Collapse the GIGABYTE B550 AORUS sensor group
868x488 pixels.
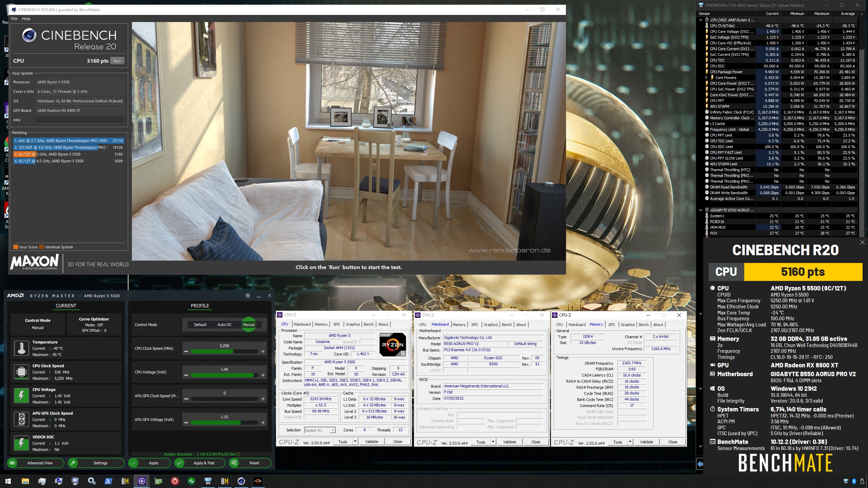click(x=701, y=210)
